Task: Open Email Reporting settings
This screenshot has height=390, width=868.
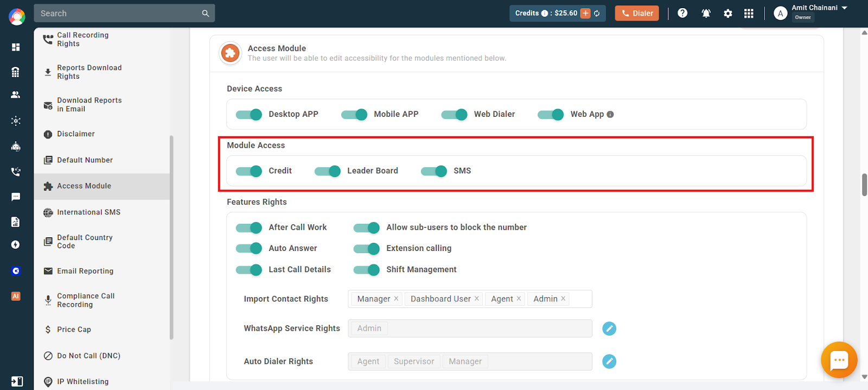Action: (x=102, y=271)
